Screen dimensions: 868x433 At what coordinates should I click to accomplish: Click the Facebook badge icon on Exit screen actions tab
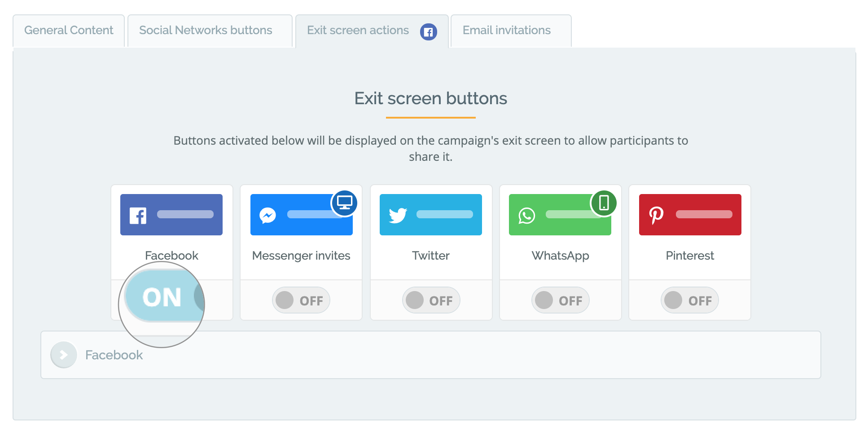click(x=429, y=32)
